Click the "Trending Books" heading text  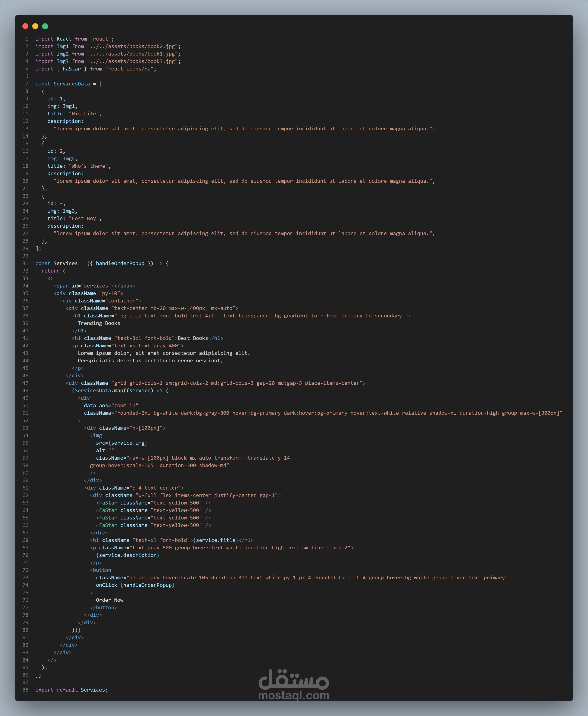pyautogui.click(x=99, y=323)
